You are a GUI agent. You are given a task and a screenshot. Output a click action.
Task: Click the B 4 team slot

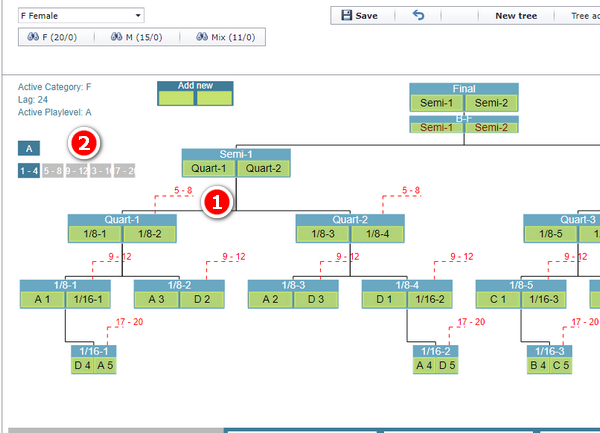538,365
